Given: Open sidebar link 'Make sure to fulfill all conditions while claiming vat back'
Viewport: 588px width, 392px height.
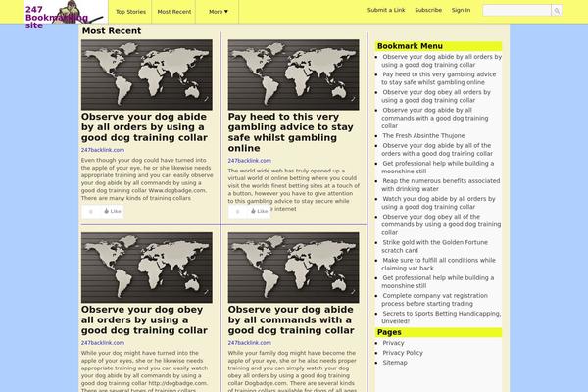Looking at the screenshot, I should 438,264.
